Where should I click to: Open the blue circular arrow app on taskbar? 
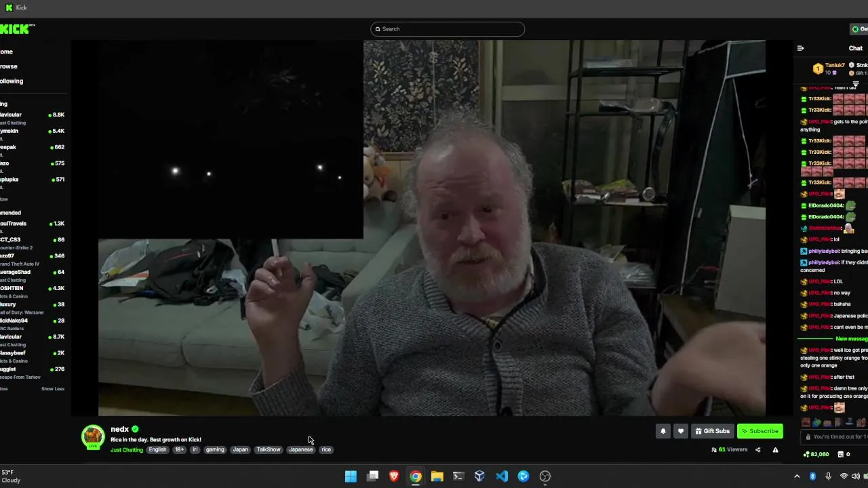[x=524, y=476]
